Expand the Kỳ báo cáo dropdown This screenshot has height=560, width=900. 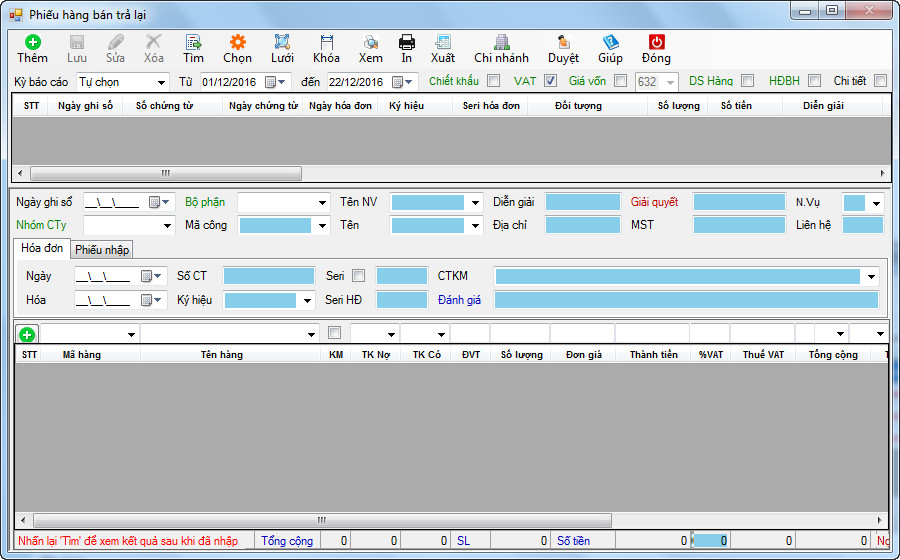point(162,83)
